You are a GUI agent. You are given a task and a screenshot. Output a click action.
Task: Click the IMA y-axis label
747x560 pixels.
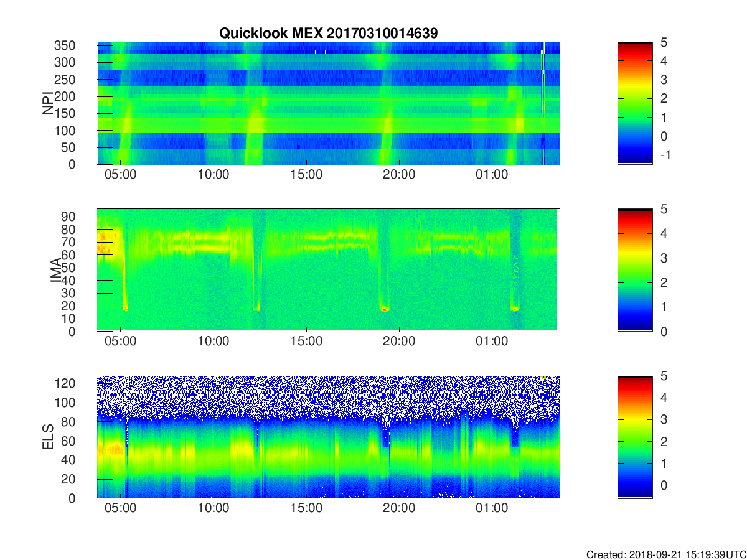tap(56, 270)
